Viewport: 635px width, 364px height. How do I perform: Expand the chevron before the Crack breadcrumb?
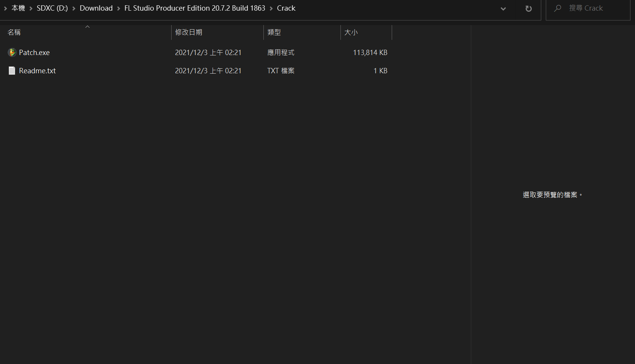pos(271,8)
